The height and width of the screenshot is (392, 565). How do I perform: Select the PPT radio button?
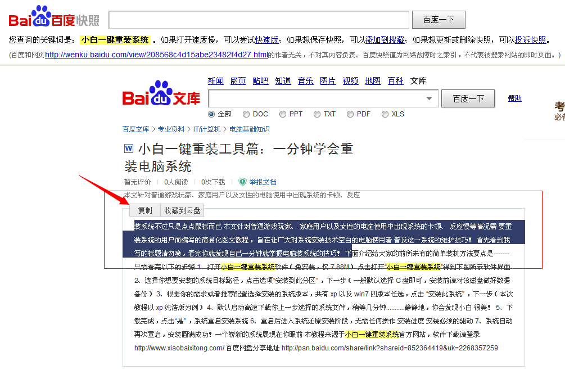click(x=282, y=114)
